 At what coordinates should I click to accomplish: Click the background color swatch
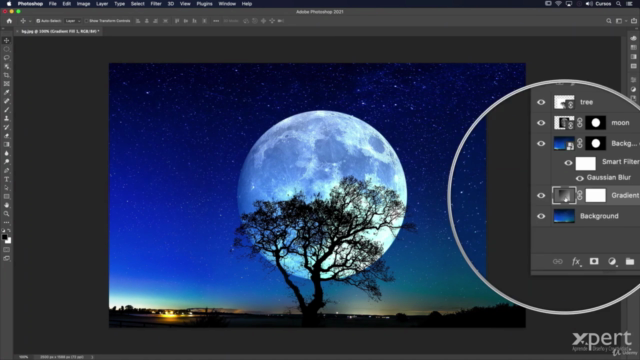click(x=8, y=241)
